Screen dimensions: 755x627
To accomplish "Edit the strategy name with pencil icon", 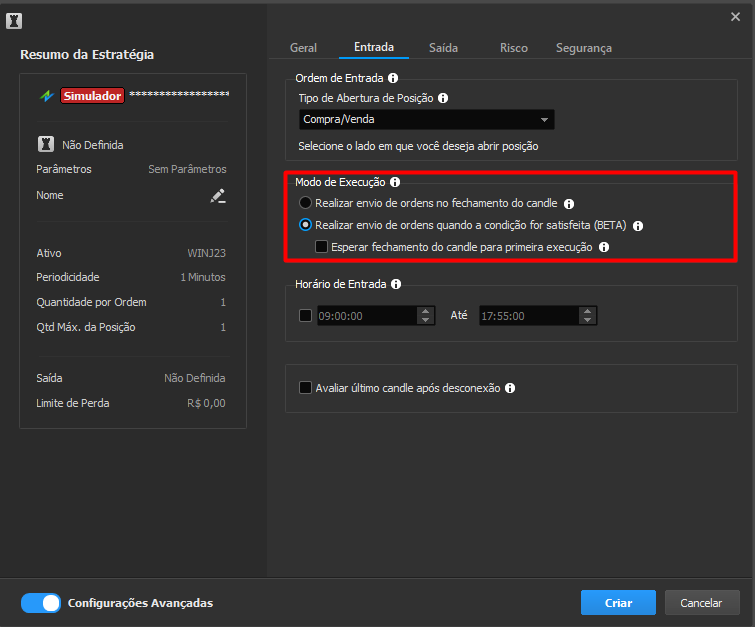I will click(218, 196).
